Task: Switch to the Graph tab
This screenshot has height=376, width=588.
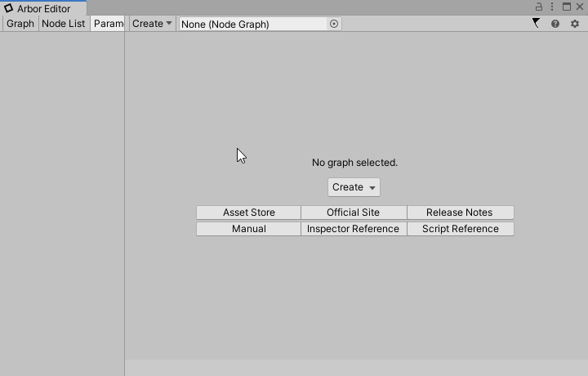Action: pyautogui.click(x=20, y=24)
